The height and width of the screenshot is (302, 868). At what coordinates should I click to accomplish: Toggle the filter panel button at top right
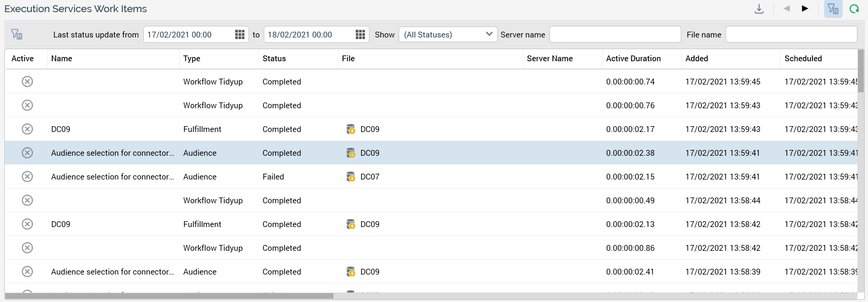point(833,9)
